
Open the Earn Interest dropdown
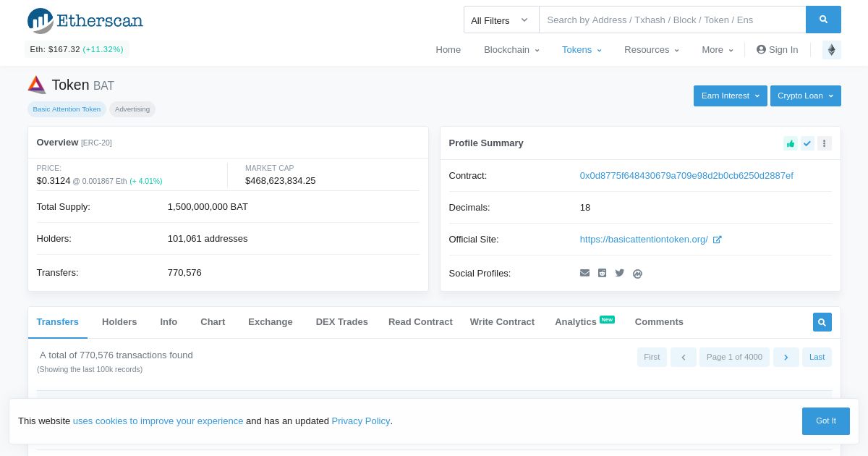click(x=731, y=96)
